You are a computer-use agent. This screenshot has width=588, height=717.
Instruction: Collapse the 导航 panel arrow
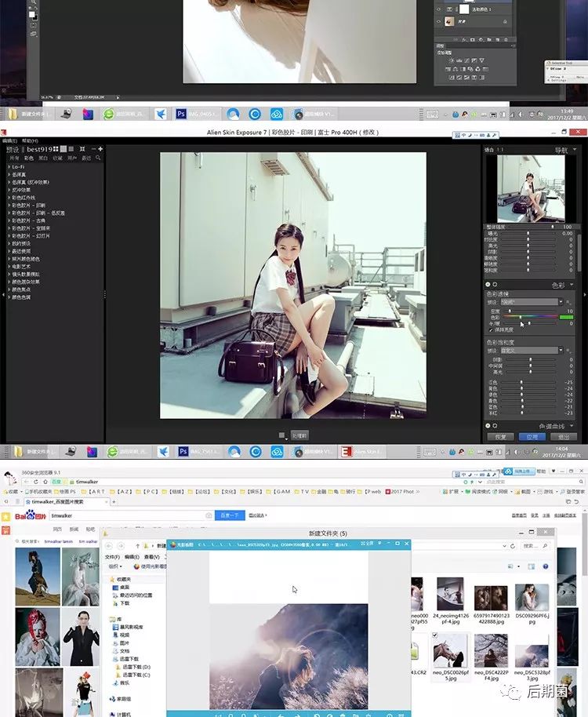tap(574, 150)
